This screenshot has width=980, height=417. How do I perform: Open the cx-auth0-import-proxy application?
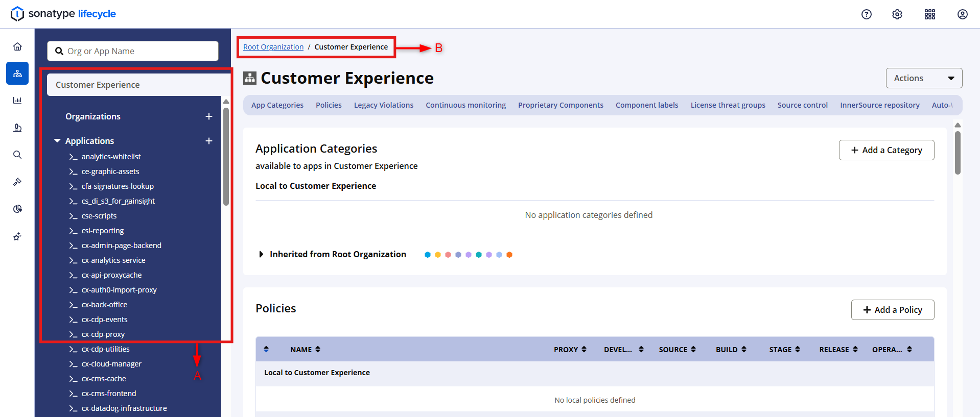point(119,290)
